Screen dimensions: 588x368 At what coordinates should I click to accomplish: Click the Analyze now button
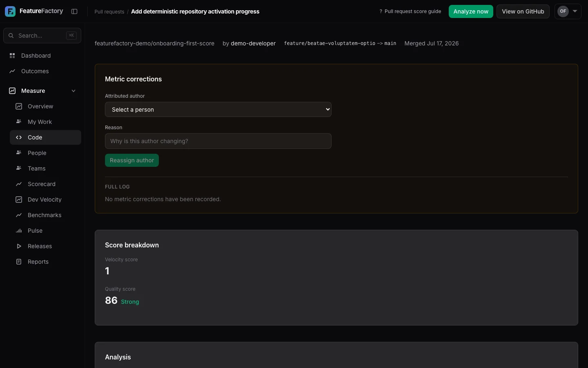471,11
